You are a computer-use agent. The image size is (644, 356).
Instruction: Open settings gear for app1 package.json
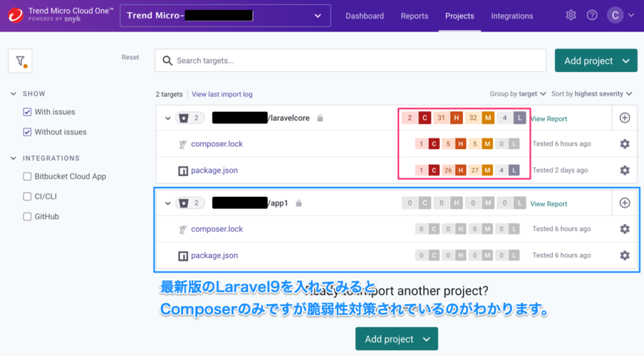coord(625,255)
